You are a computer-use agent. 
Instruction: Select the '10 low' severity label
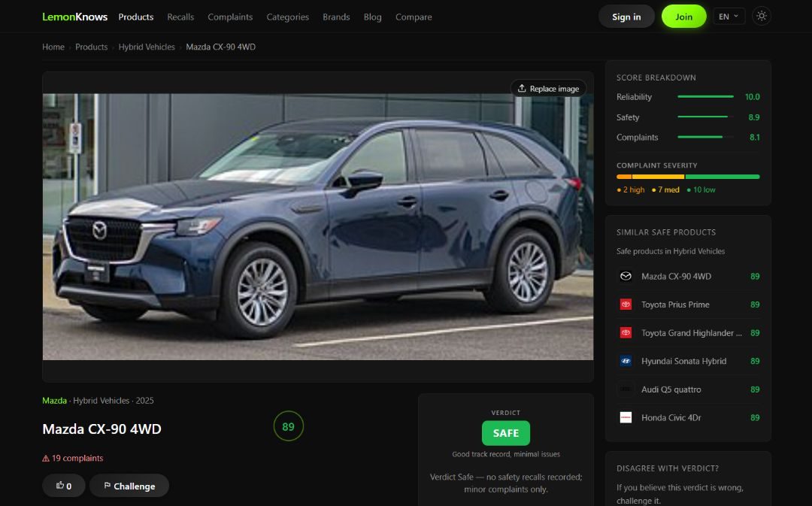(x=701, y=189)
